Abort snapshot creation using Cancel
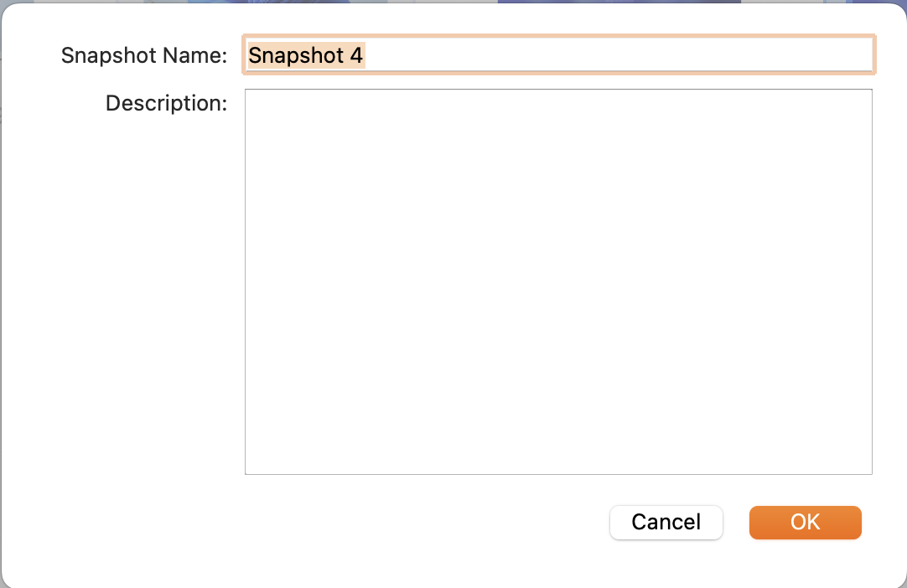The height and width of the screenshot is (588, 907). 666,522
